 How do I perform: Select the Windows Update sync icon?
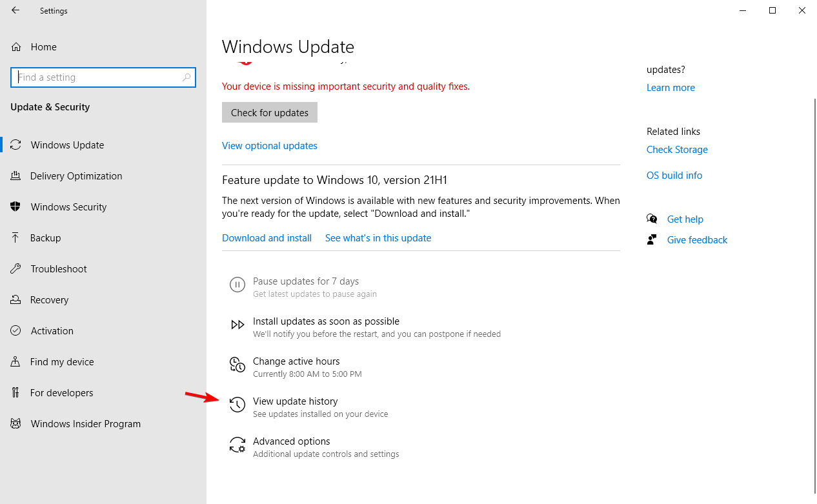[17, 145]
